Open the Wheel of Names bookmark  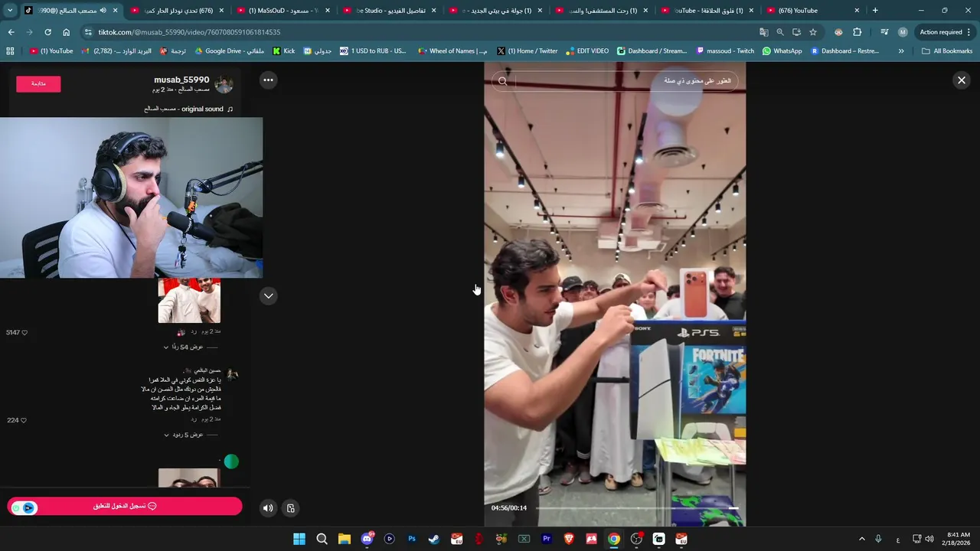[x=452, y=51]
